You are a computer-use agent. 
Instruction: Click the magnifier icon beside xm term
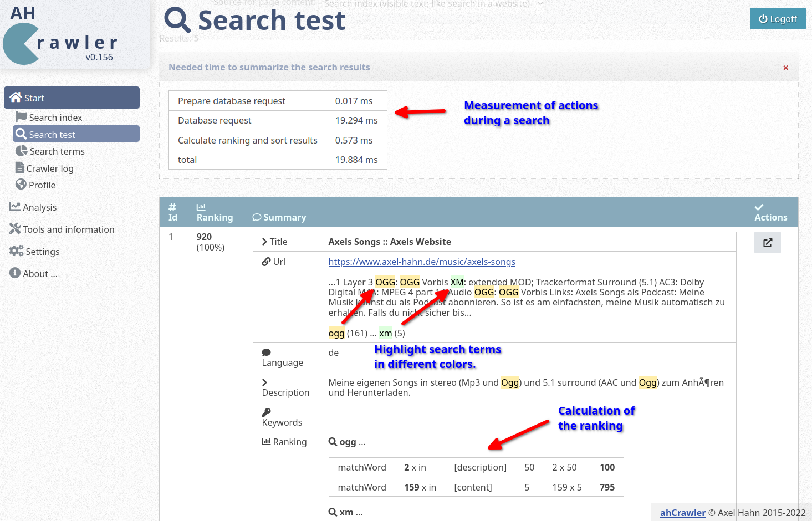[333, 512]
